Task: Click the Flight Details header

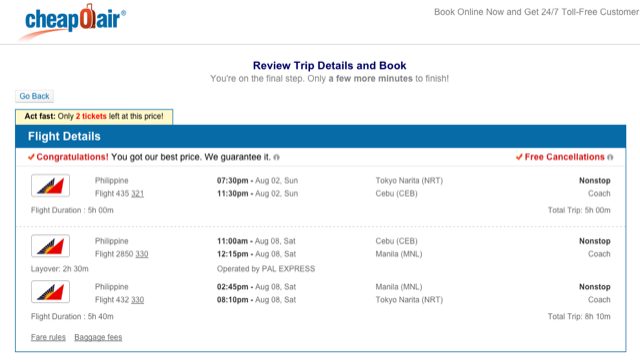Action: pyautogui.click(x=64, y=136)
